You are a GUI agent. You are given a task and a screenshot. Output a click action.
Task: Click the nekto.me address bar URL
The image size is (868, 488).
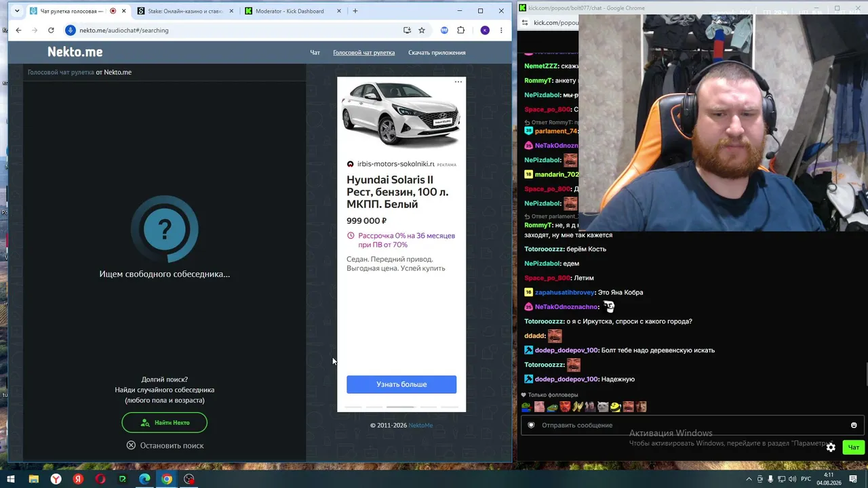point(123,30)
